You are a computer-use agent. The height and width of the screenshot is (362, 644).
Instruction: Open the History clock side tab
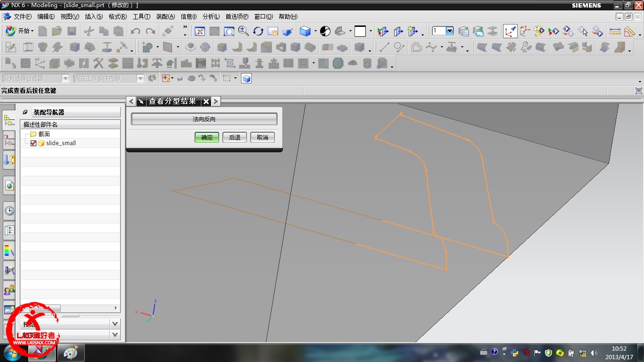(9, 211)
